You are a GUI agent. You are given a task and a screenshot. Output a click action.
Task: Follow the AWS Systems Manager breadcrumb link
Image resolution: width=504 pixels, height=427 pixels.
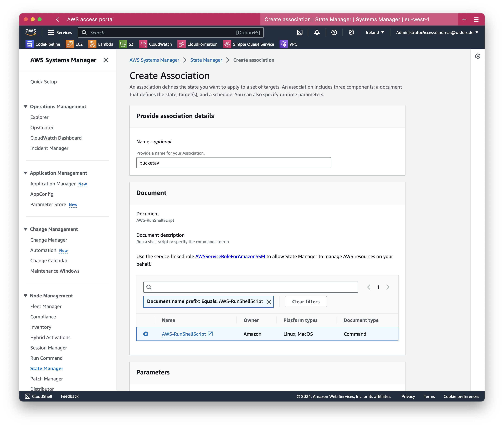pos(154,60)
